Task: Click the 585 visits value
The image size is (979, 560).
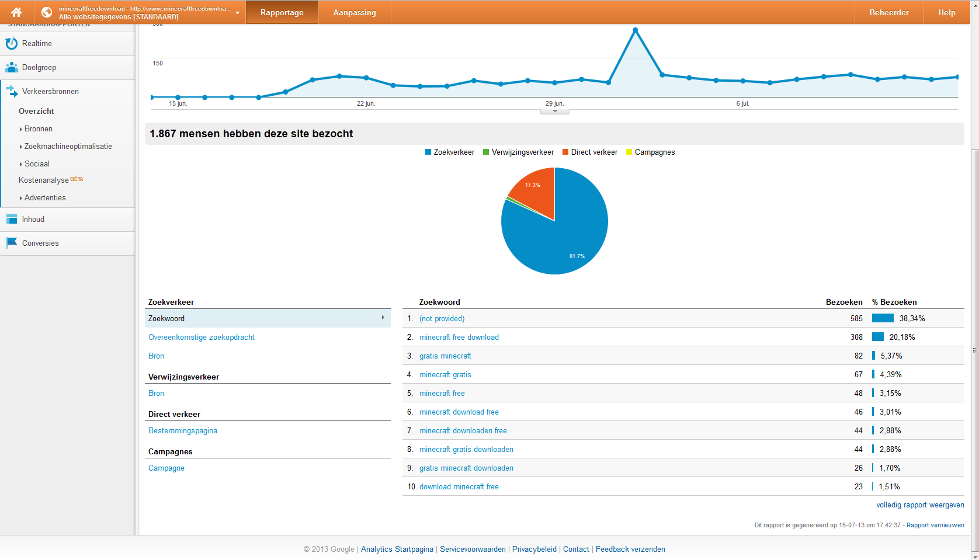Action: point(856,318)
